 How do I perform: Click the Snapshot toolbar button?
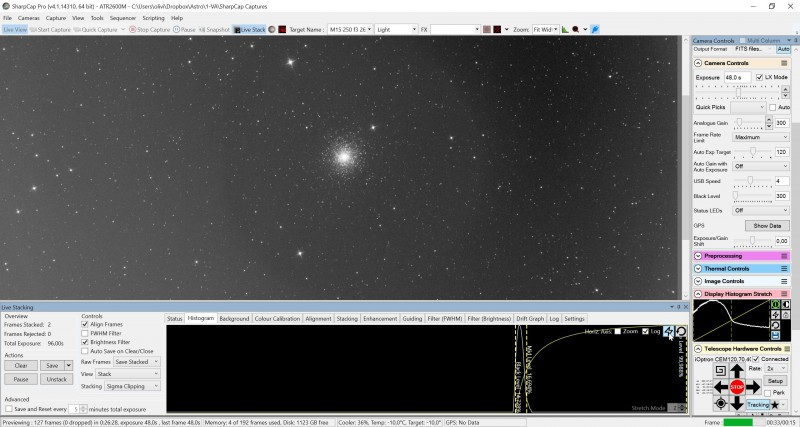pos(214,30)
